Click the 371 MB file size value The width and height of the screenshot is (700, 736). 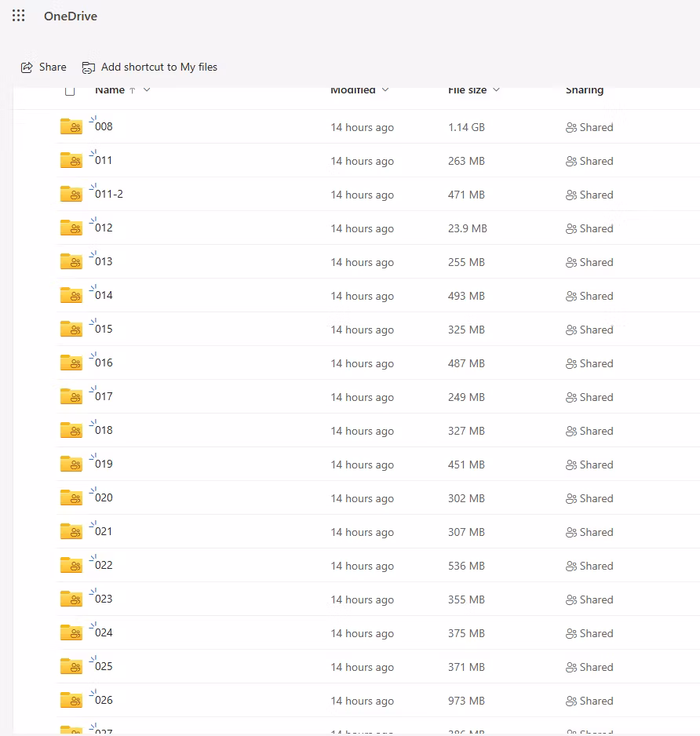click(x=466, y=668)
